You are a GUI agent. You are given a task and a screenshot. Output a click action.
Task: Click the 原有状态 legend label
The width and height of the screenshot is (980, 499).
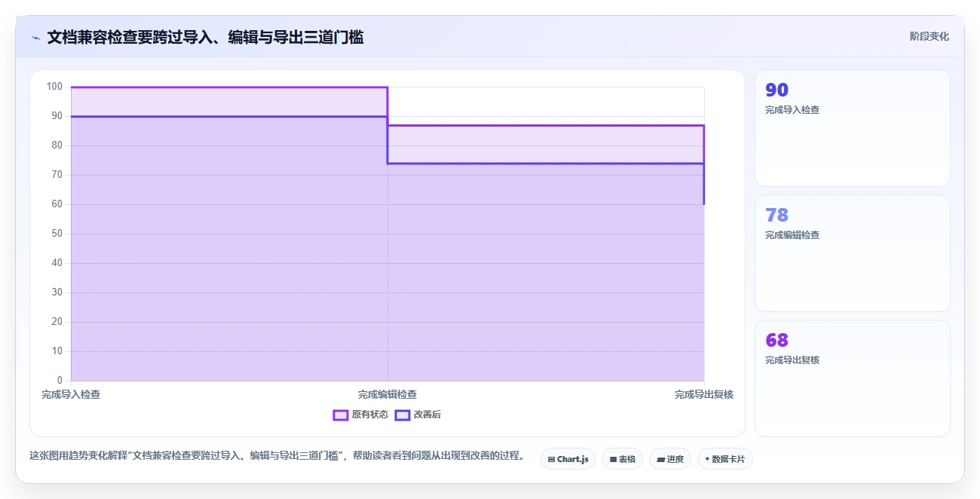pos(370,415)
